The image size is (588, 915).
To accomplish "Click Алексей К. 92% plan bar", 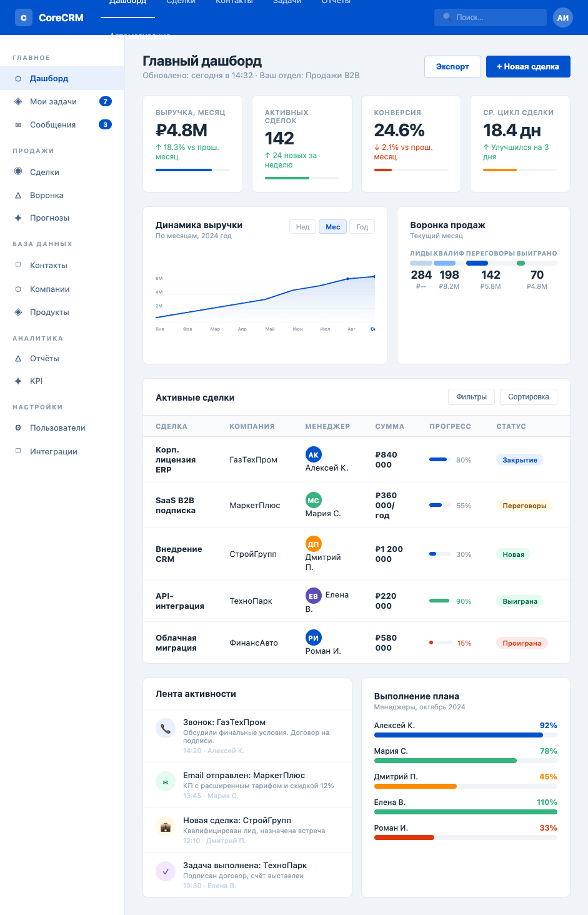I will (466, 735).
